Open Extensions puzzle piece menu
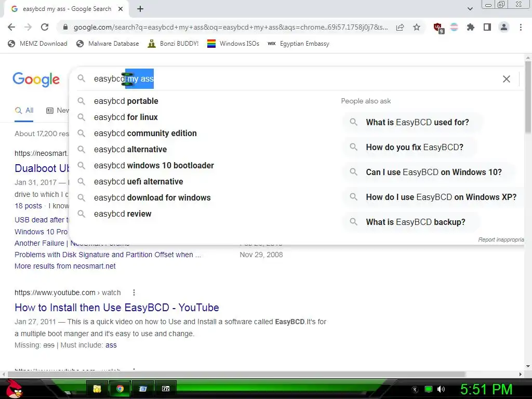This screenshot has width=532, height=399. [x=470, y=27]
